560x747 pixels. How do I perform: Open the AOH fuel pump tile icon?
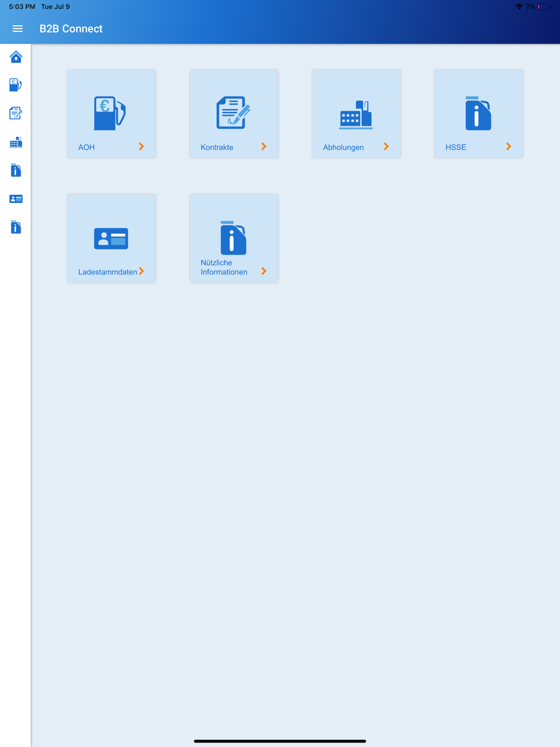110,113
